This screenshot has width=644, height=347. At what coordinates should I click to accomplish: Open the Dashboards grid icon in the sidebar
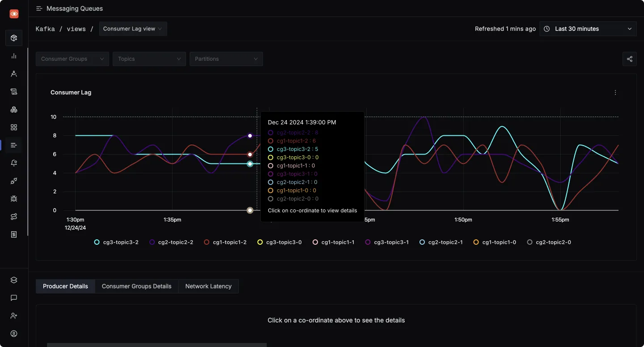point(13,127)
